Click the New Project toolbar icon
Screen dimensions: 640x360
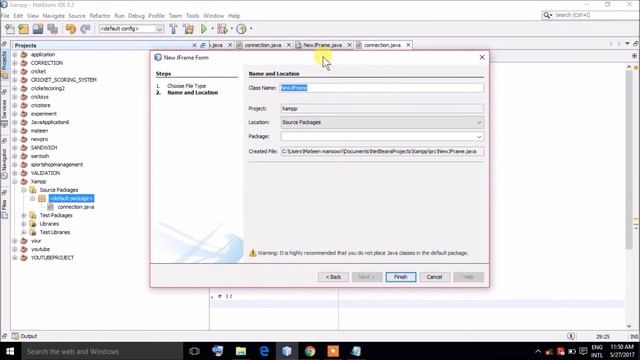coord(24,29)
